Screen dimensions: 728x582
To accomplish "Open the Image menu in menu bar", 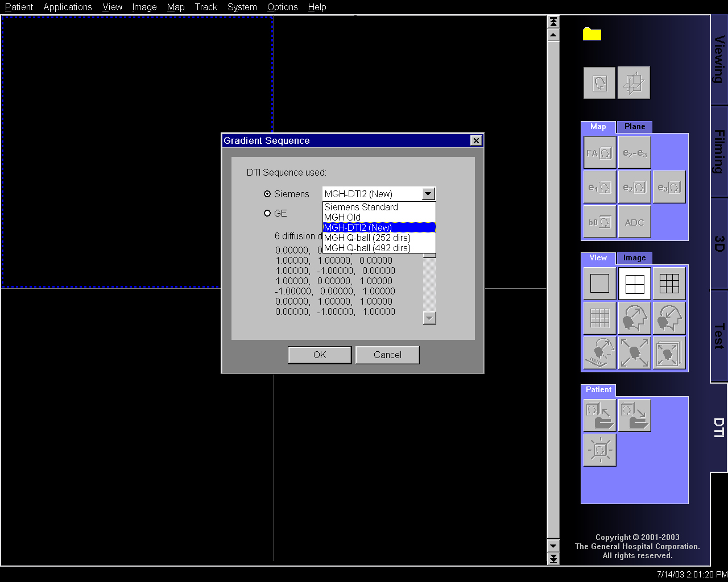I will point(144,7).
